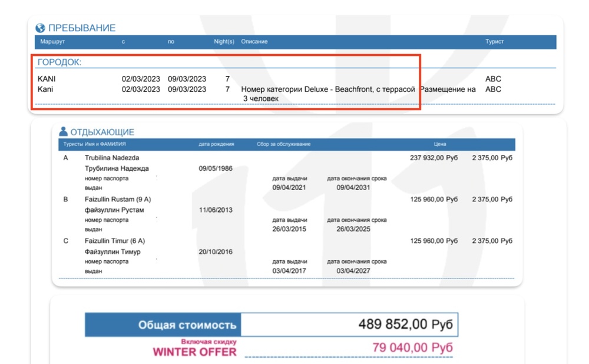Select the ГОРОДОК: label
589x364 pixels.
[59, 62]
